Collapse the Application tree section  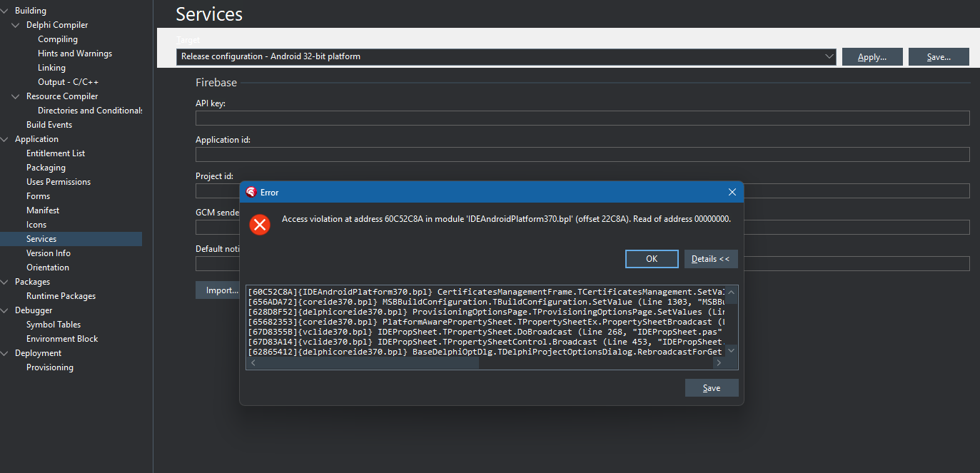(5, 139)
